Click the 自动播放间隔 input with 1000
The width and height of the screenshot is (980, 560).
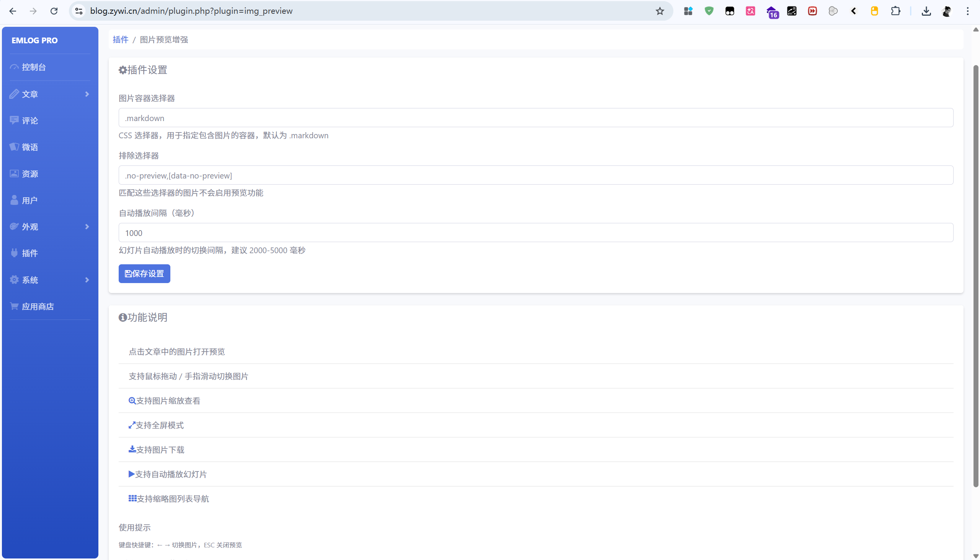pos(536,233)
